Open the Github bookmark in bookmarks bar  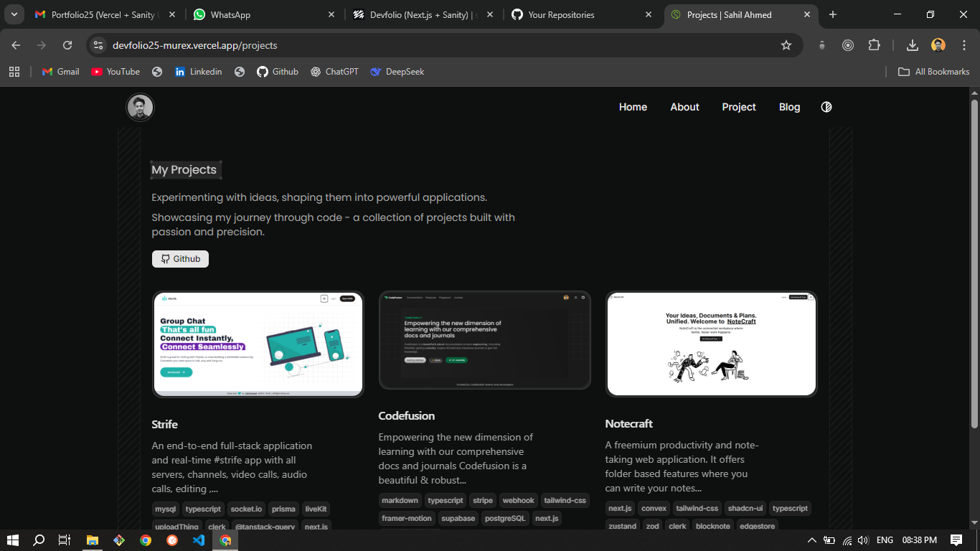coord(278,72)
